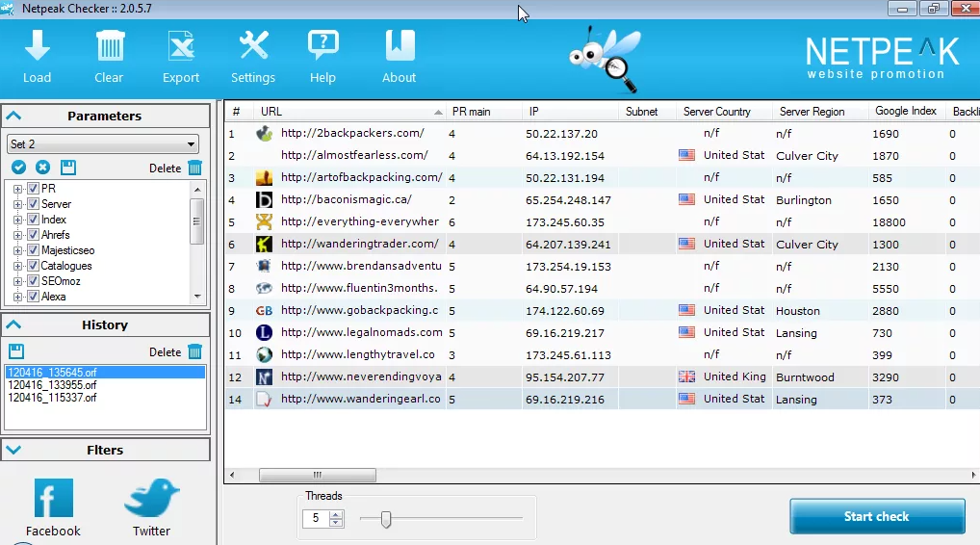The image size is (980, 545).
Task: Sort by the IP column header
Action: point(571,112)
